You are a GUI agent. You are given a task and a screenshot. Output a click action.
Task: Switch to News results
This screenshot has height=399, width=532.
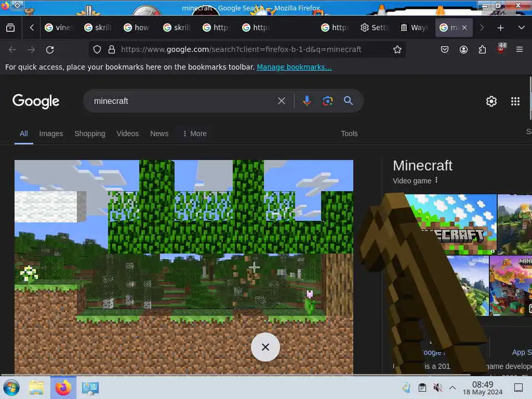point(159,134)
